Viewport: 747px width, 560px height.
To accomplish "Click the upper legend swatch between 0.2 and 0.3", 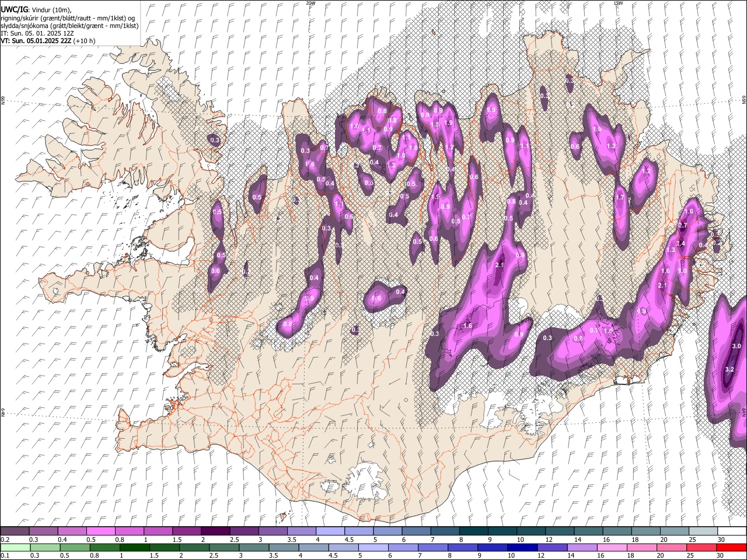I will [x=15, y=531].
